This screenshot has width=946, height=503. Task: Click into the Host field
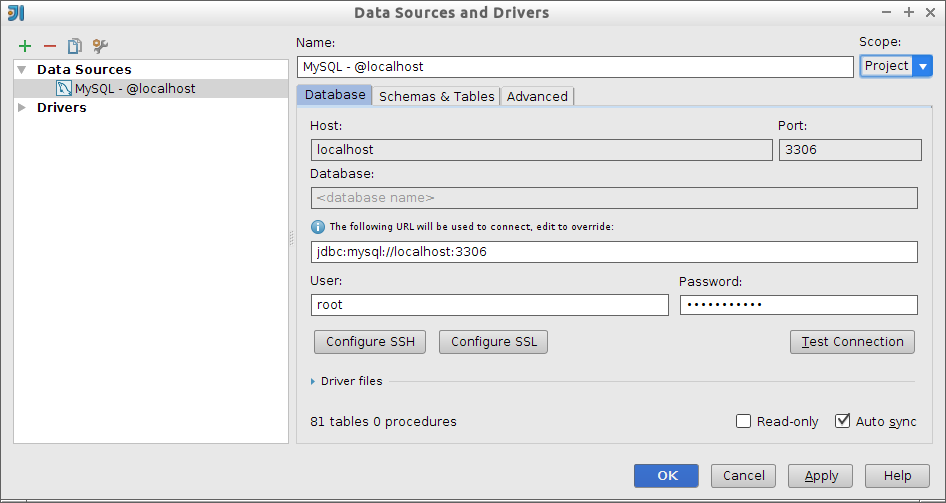pyautogui.click(x=542, y=150)
